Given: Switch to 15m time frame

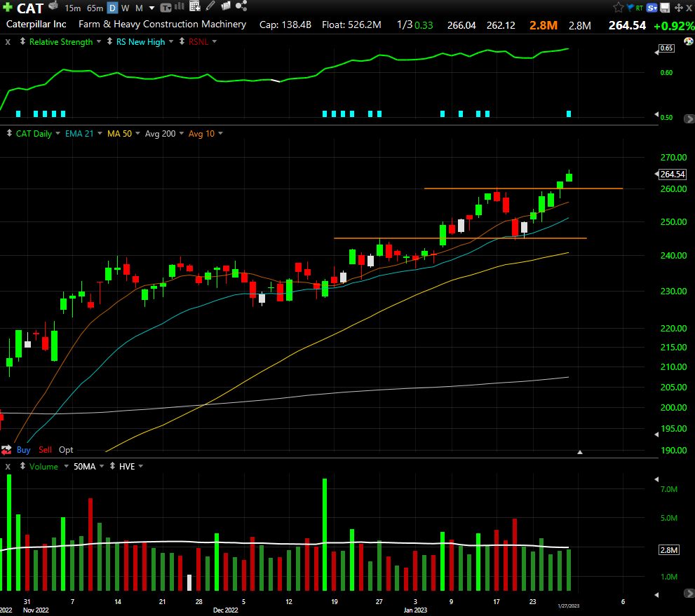Looking at the screenshot, I should coord(73,8).
